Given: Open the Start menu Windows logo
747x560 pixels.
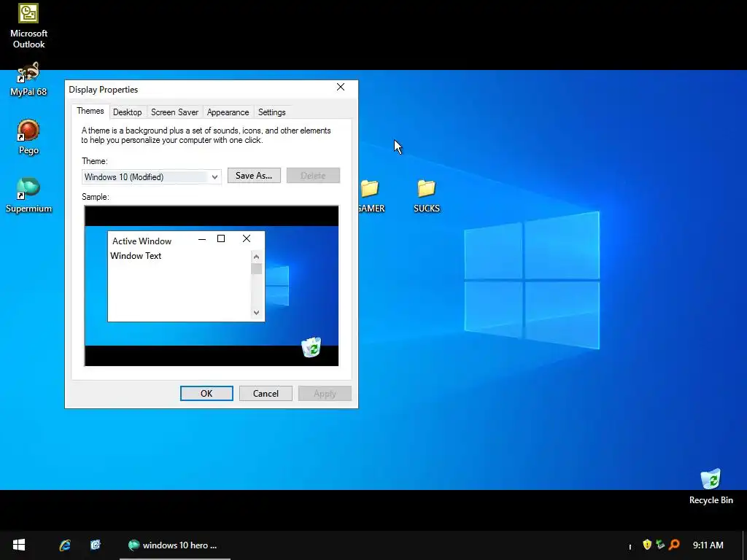Looking at the screenshot, I should (18, 545).
